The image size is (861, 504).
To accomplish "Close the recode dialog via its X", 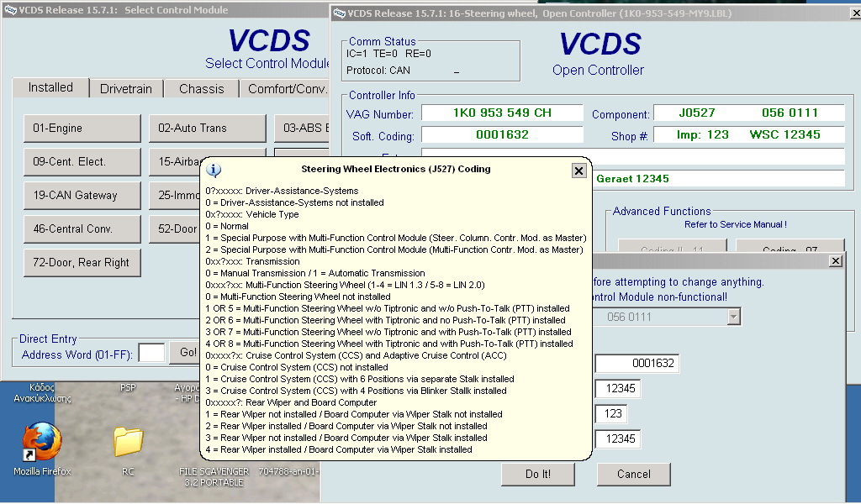I will click(x=835, y=261).
